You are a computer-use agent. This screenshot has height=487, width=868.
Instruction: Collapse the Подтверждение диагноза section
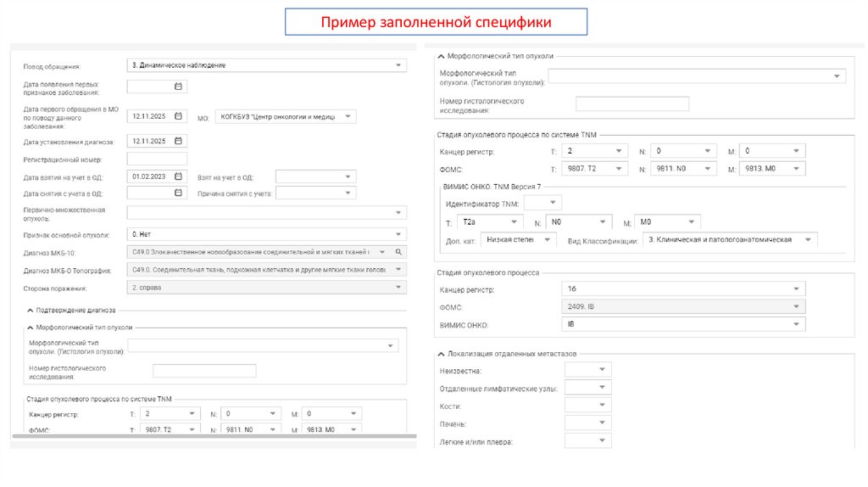coord(31,311)
